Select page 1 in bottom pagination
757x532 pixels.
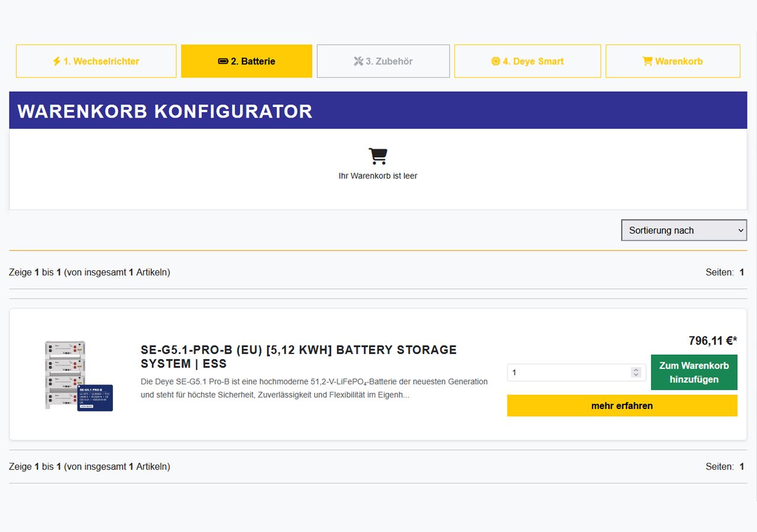(742, 466)
